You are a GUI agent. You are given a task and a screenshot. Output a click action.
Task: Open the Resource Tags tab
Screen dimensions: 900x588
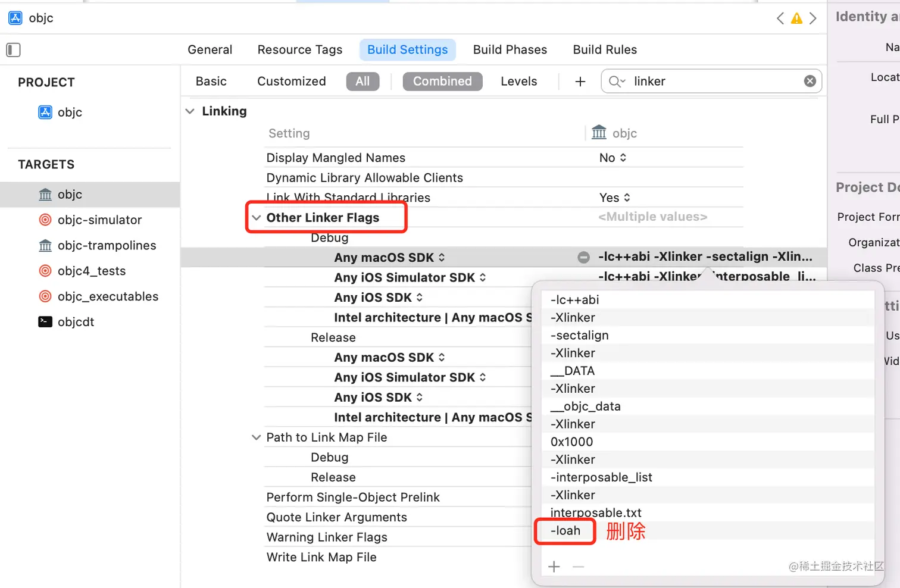(300, 50)
